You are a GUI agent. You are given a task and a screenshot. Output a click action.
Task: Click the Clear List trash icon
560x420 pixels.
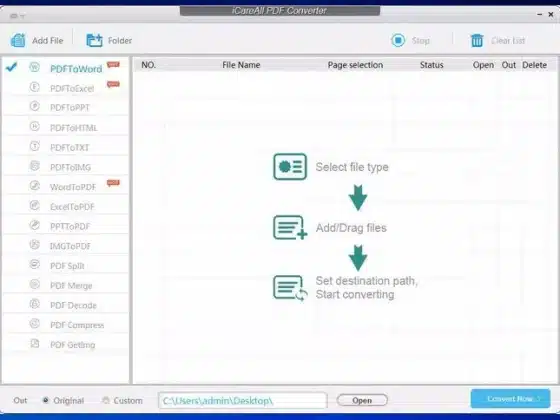click(x=477, y=40)
